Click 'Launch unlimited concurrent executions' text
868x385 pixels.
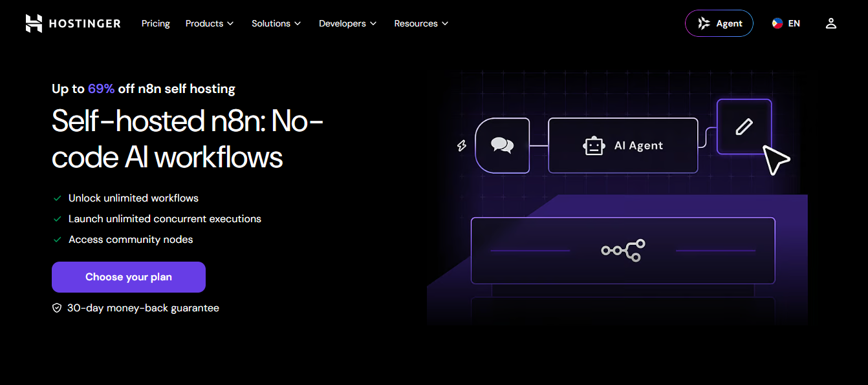165,218
